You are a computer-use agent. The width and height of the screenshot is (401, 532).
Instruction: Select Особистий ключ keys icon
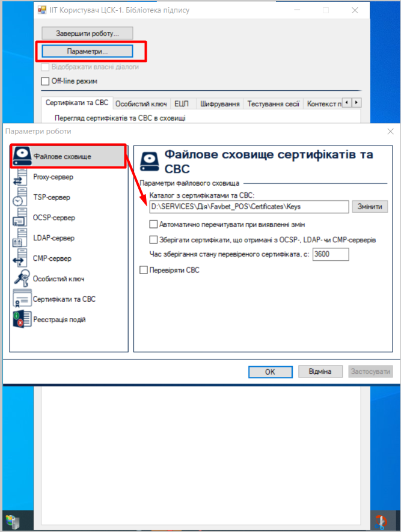22,278
